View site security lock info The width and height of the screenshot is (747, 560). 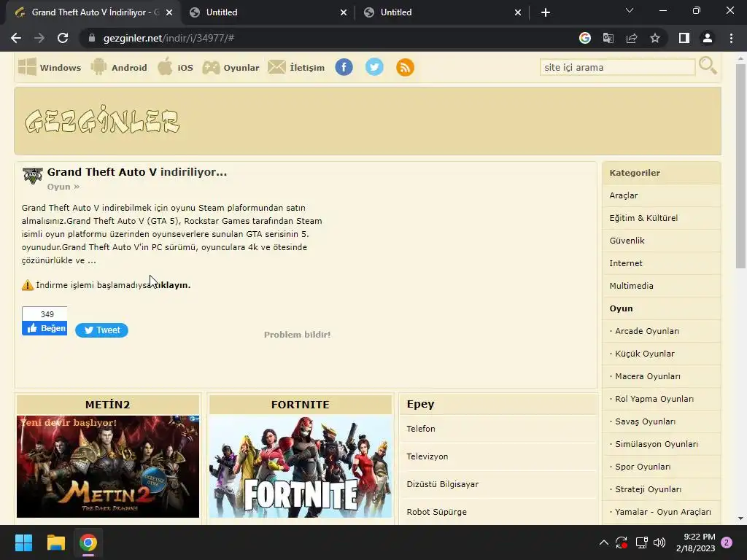point(92,38)
